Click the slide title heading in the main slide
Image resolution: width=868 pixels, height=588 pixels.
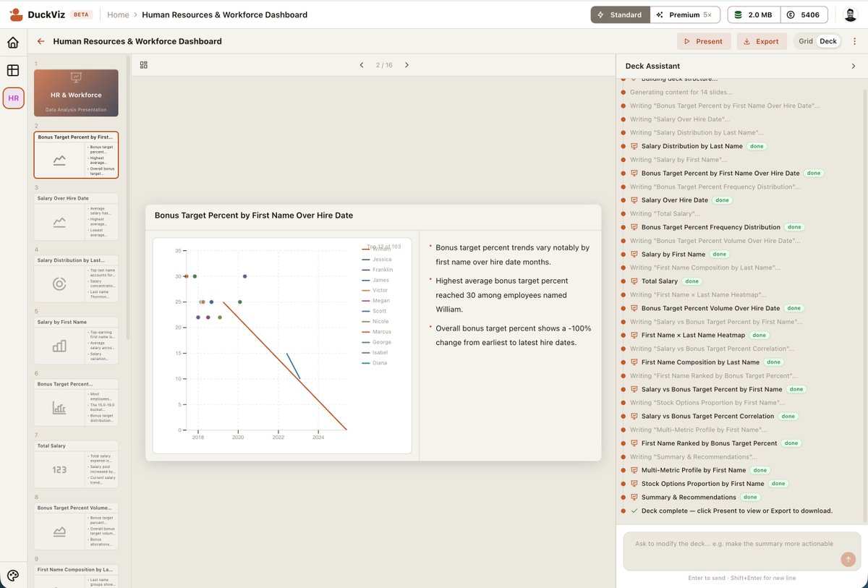click(254, 216)
